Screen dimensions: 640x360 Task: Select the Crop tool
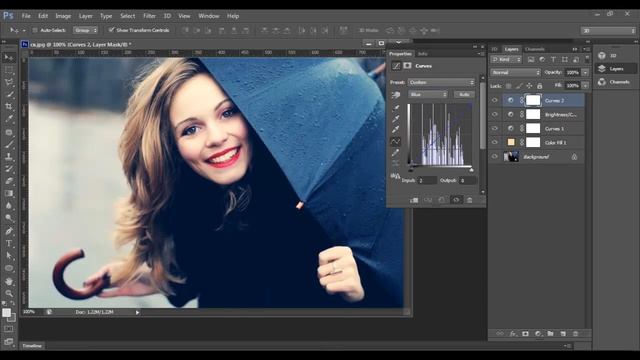(9, 107)
